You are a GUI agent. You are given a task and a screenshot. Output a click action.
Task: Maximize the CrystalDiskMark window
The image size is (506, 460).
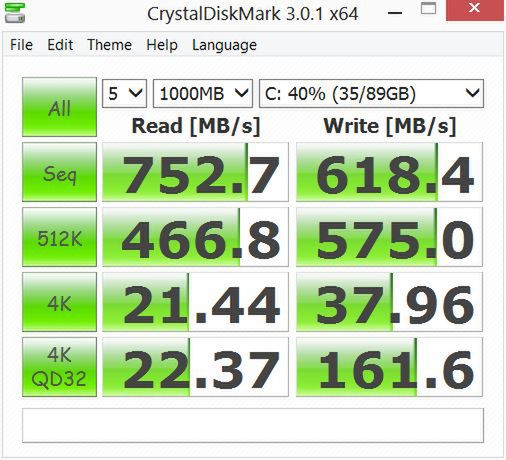(x=428, y=8)
